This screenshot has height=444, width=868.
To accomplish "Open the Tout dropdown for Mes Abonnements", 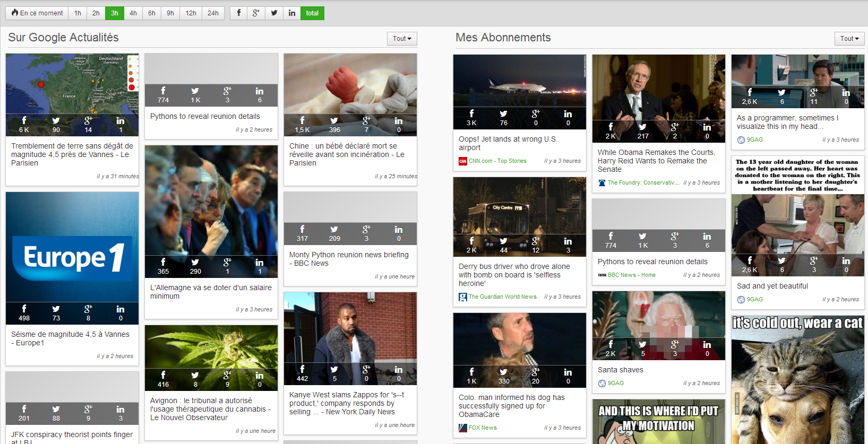I will (x=849, y=39).
